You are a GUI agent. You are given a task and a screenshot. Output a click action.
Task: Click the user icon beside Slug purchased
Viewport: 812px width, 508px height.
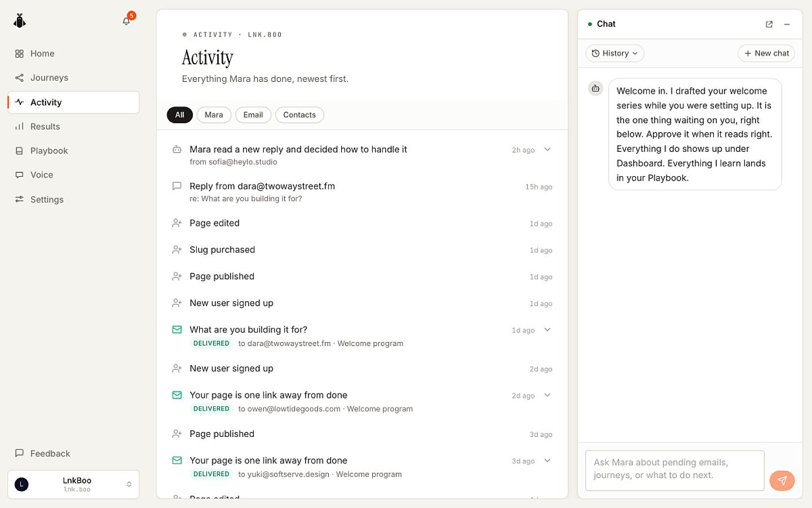[x=177, y=250]
